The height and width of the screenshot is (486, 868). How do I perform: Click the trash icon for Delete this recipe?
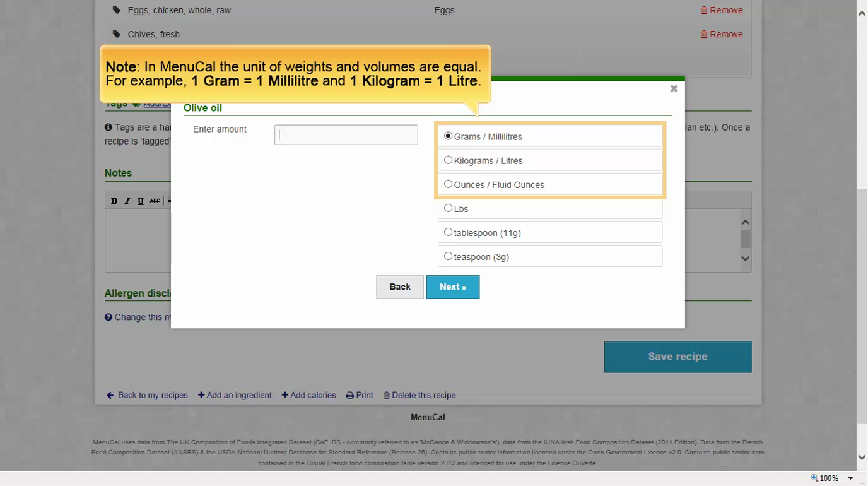(386, 395)
